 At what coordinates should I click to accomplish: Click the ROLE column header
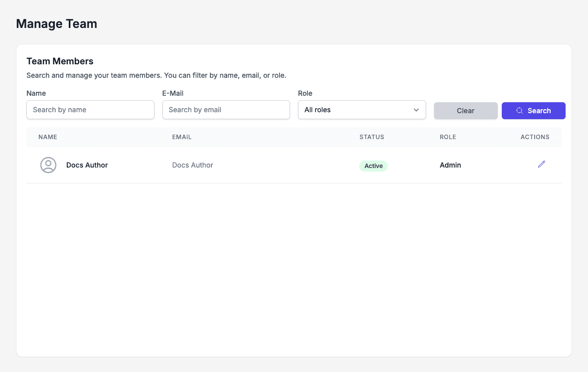point(448,137)
